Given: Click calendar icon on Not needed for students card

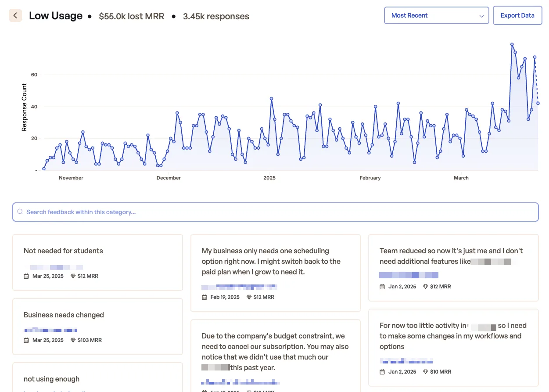Looking at the screenshot, I should click(x=26, y=276).
